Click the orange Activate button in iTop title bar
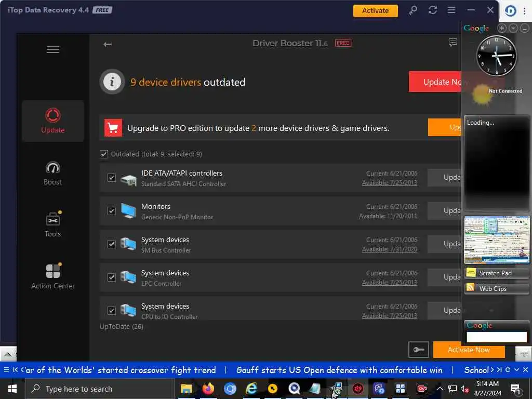Viewport: 532px width, 399px height. pyautogui.click(x=375, y=10)
